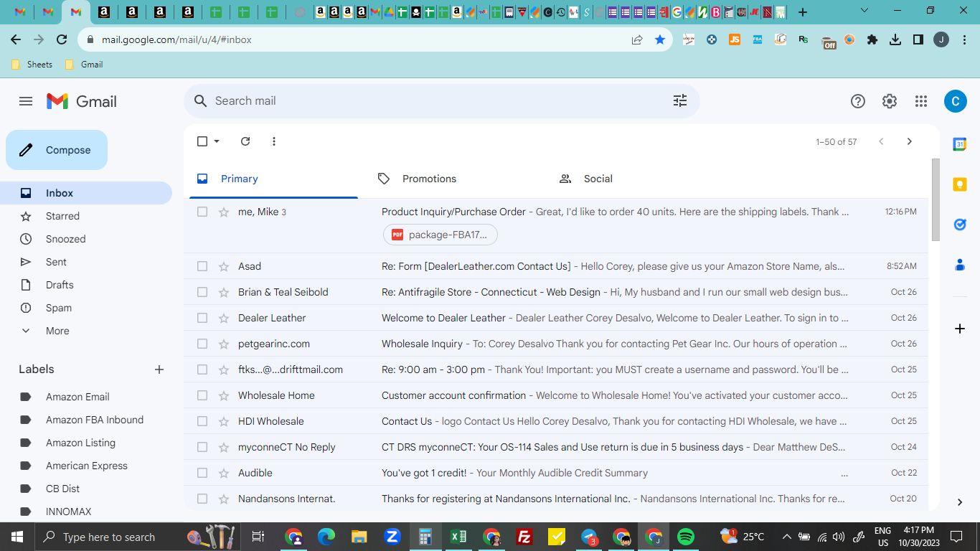Switch to the Social tab

click(636, 179)
